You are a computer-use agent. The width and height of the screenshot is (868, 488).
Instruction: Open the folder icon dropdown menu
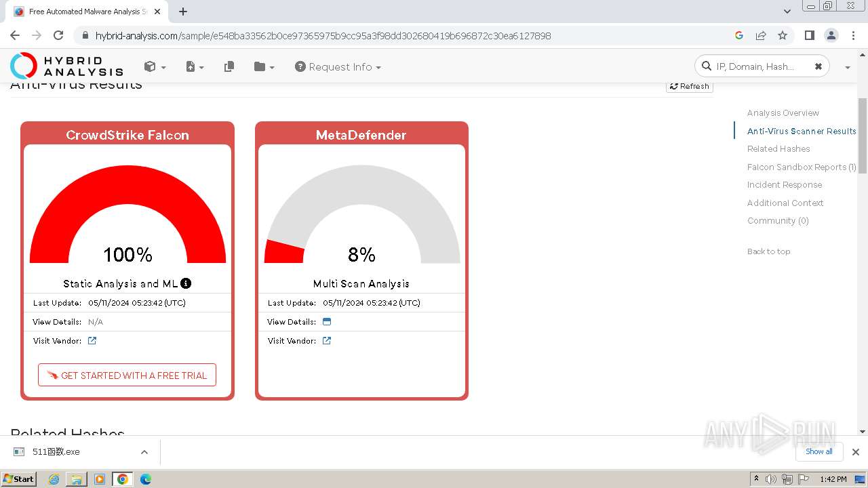(x=264, y=66)
